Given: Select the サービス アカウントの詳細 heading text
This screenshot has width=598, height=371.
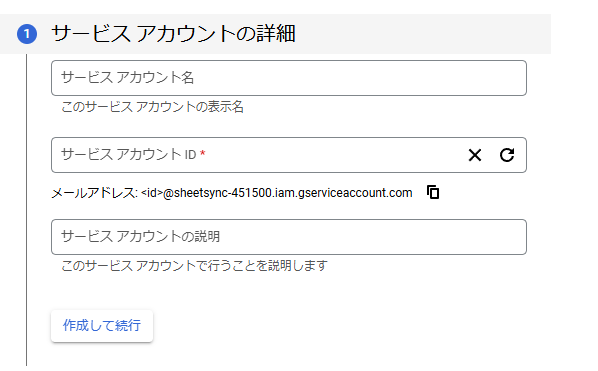Looking at the screenshot, I should point(174,34).
